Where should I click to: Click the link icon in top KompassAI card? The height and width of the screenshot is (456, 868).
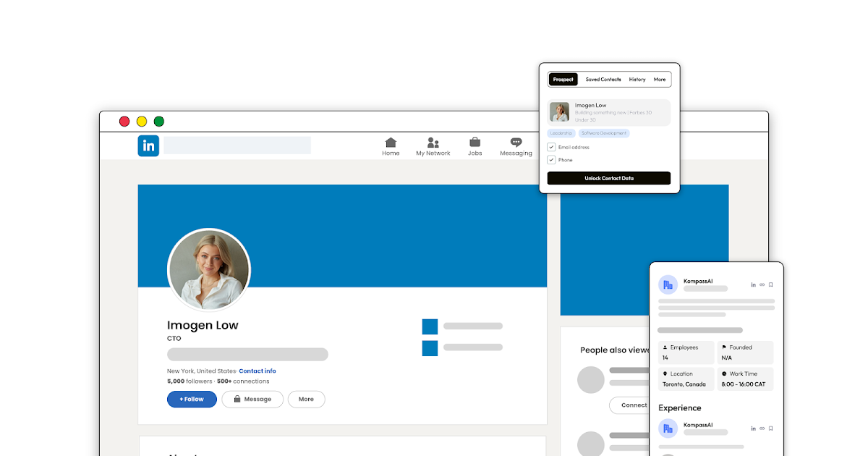(762, 285)
